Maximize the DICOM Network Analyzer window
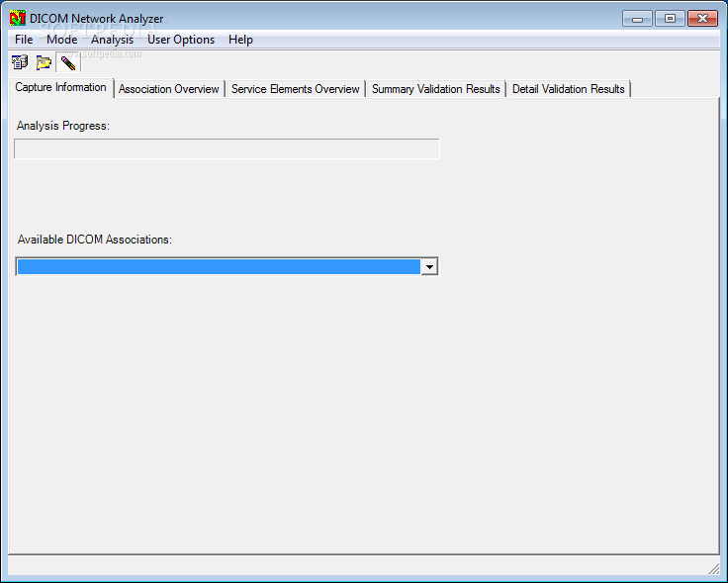This screenshot has width=728, height=583. (670, 19)
